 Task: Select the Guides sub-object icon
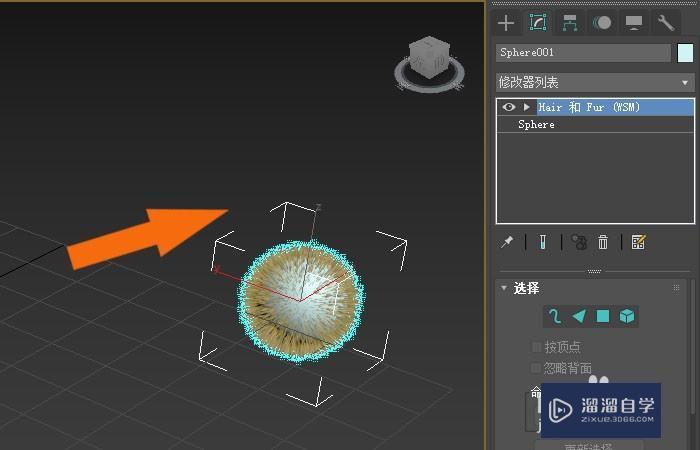tap(555, 316)
